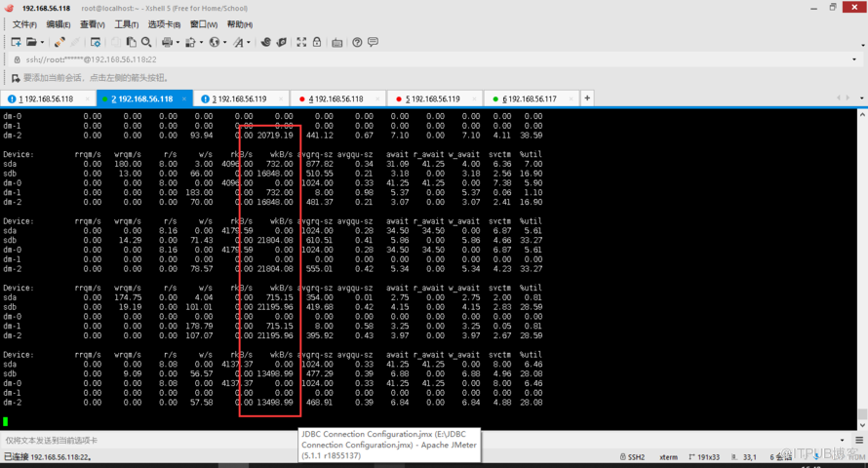The height and width of the screenshot is (468, 868).
Task: Click the terminal vertical scrollbar
Action: [x=860, y=263]
